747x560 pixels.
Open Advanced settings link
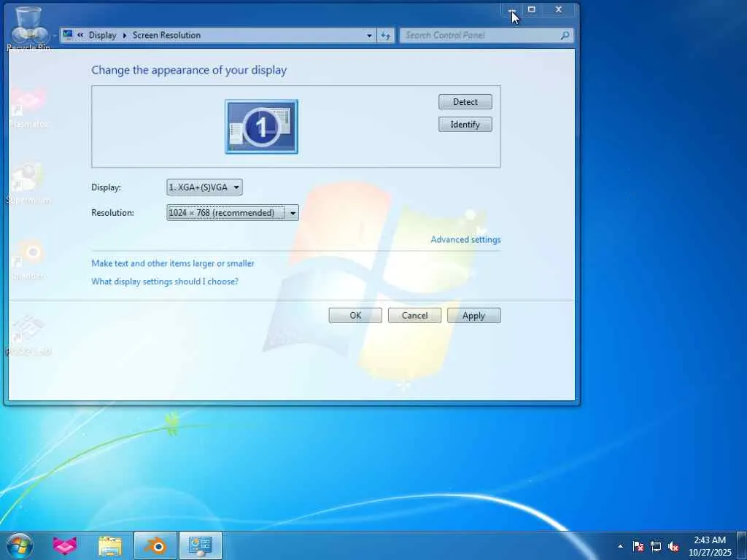pyautogui.click(x=465, y=239)
